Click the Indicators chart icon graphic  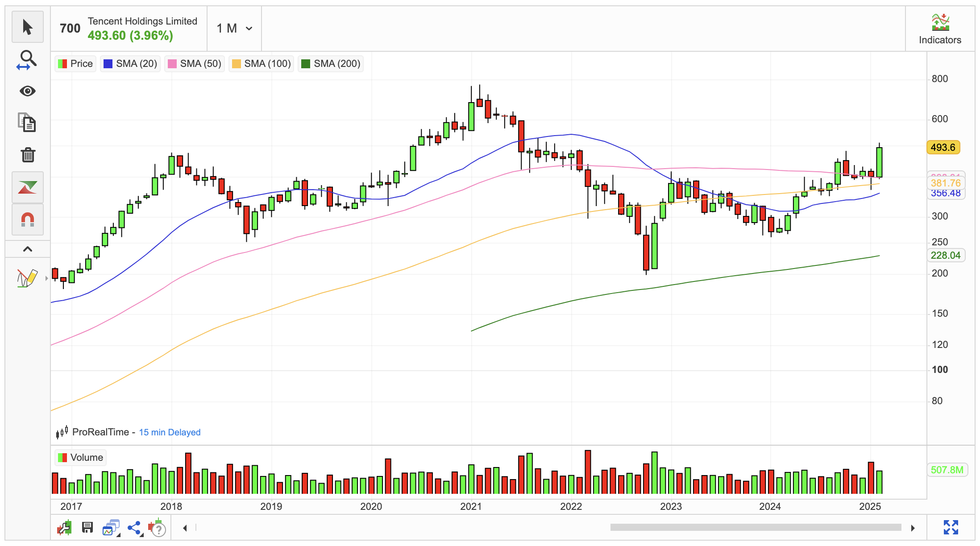pos(940,22)
